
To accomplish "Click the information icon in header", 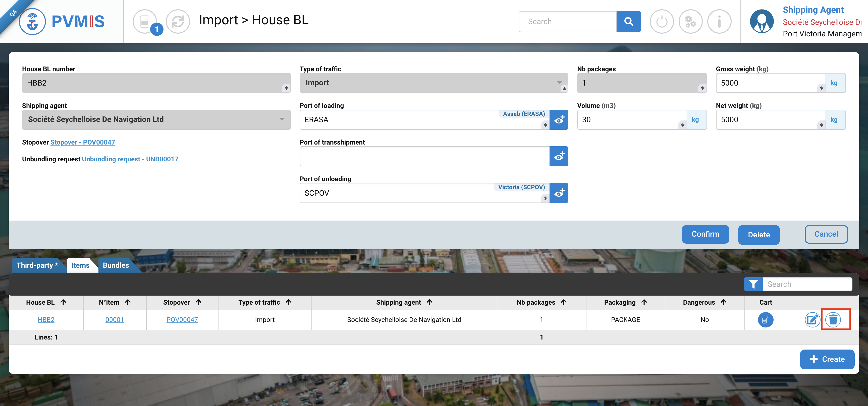I will pyautogui.click(x=719, y=22).
